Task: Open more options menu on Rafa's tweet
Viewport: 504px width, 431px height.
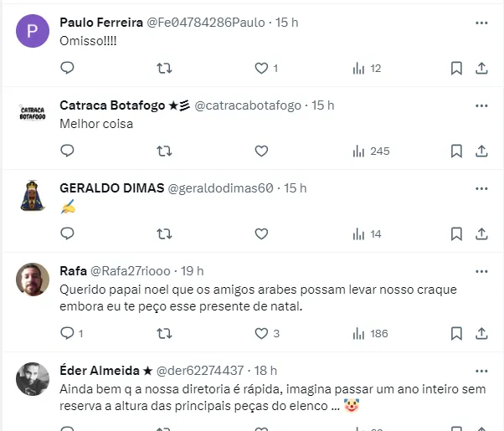Action: (481, 272)
